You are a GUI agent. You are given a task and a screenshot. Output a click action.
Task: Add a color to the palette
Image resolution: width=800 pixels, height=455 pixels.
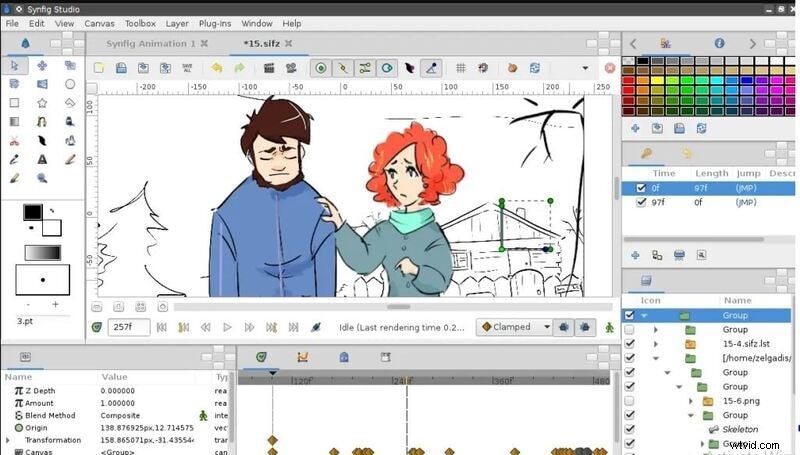pyautogui.click(x=635, y=129)
